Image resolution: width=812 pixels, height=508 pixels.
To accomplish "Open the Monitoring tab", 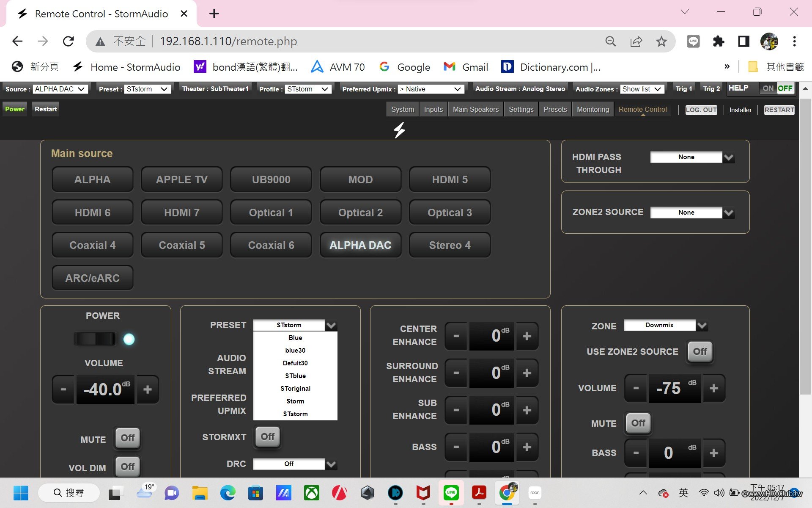I will tap(593, 109).
